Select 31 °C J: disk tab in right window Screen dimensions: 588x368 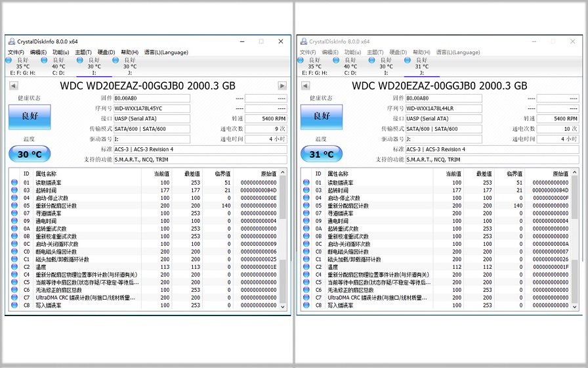(x=421, y=66)
